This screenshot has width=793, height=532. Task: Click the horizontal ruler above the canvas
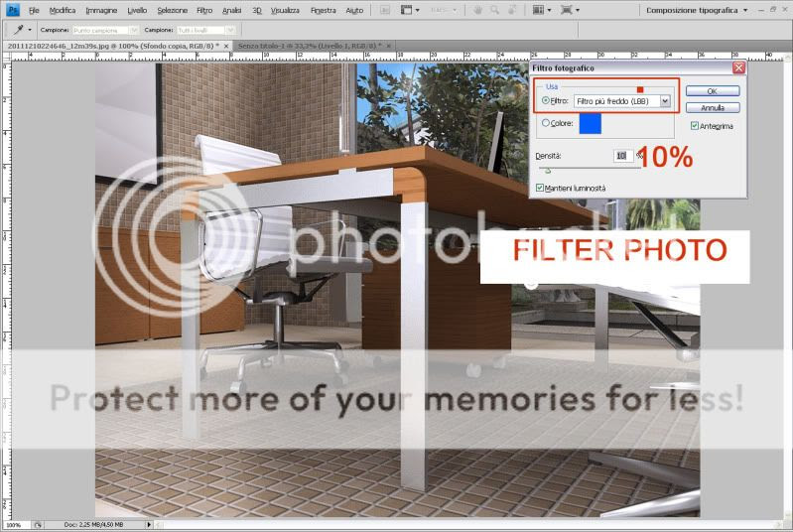pos(397,56)
